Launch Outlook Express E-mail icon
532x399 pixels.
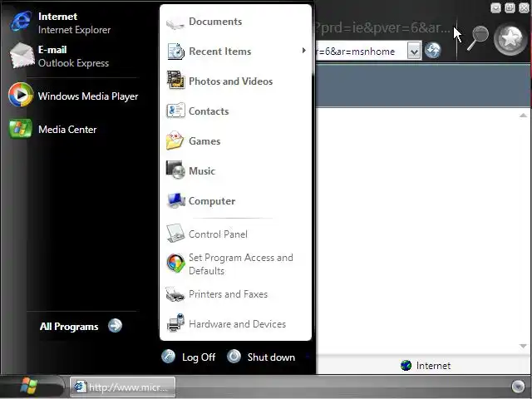click(22, 56)
